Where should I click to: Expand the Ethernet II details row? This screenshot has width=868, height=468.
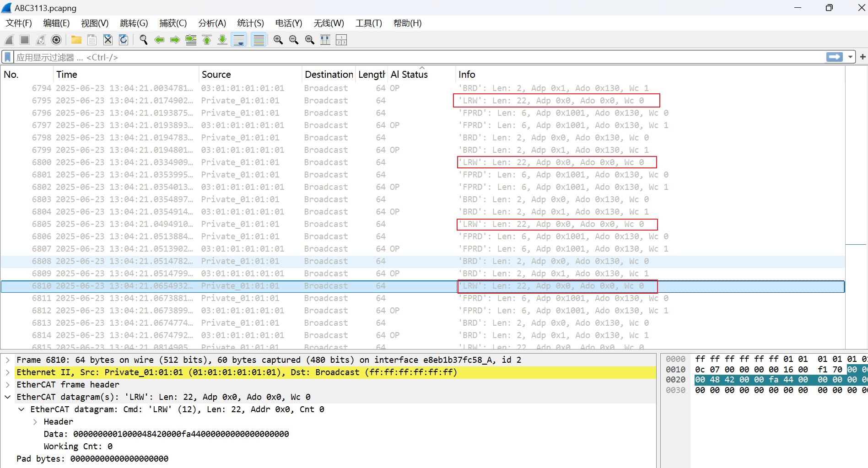8,372
